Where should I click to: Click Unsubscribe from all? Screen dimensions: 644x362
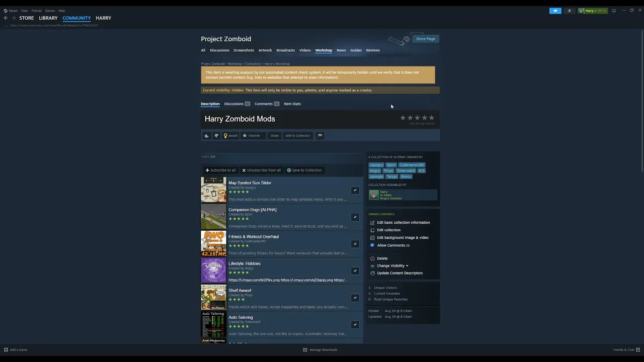coord(261,170)
